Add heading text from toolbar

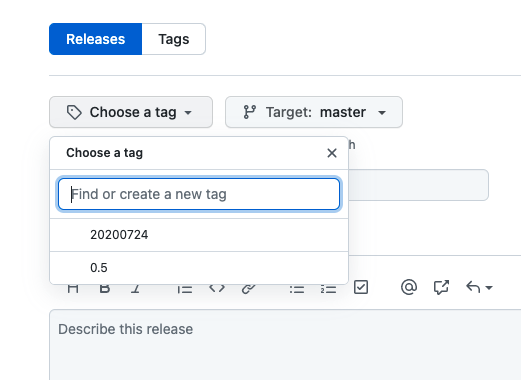[x=73, y=289]
